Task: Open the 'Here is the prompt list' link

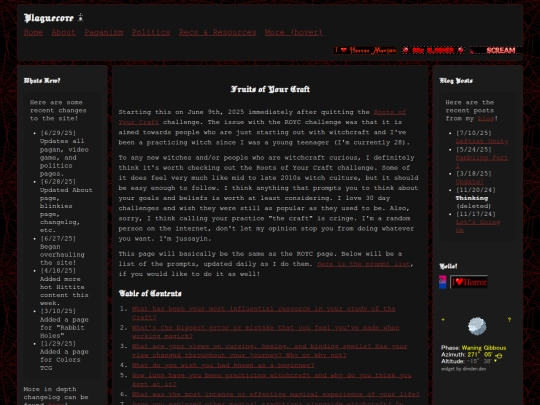Action: tap(363, 264)
